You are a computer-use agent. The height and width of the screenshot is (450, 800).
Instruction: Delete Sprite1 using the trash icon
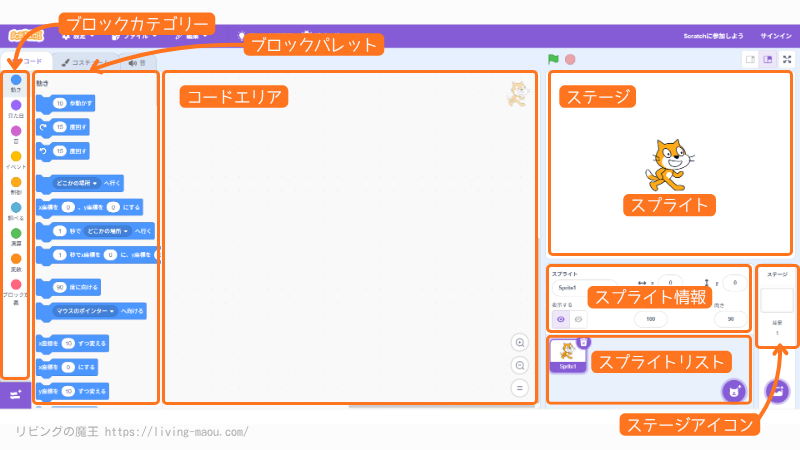(583, 342)
